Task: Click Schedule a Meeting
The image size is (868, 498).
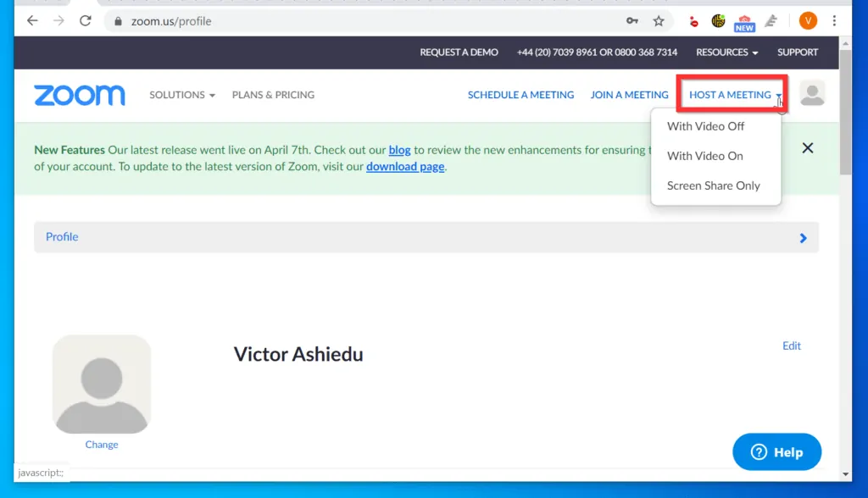Action: pyautogui.click(x=521, y=95)
